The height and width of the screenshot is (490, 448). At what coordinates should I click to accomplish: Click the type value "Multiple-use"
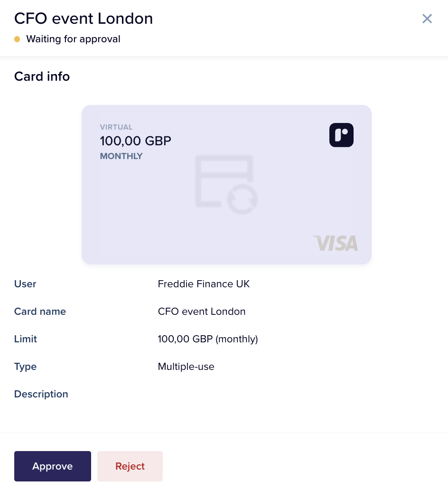[x=186, y=367]
